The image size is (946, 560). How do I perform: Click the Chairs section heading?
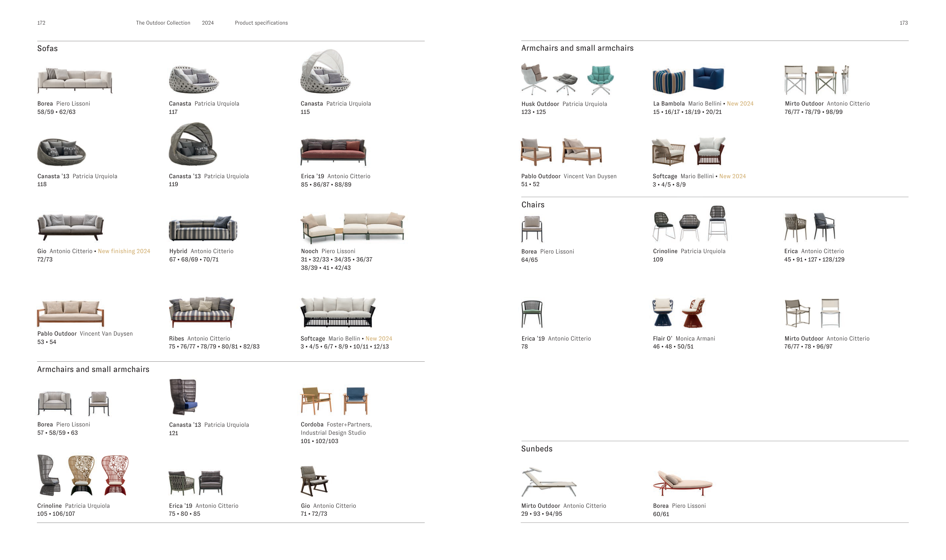(x=533, y=205)
